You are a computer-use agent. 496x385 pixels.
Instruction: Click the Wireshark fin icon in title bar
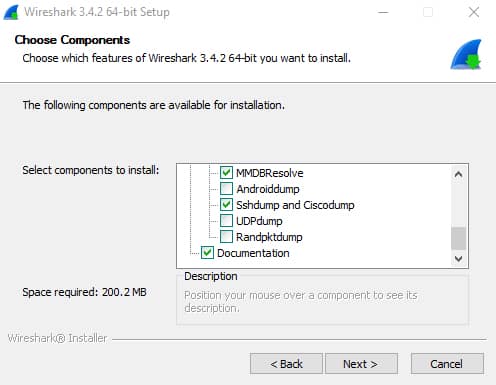(x=11, y=12)
